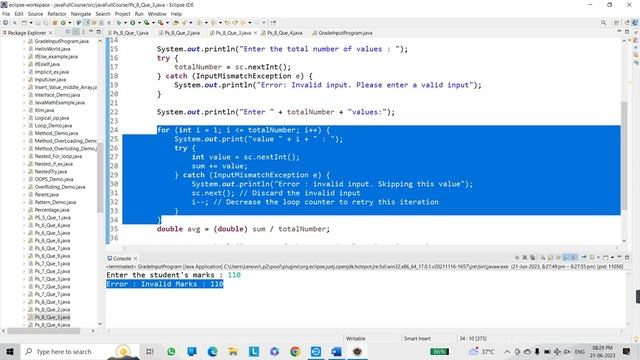The height and width of the screenshot is (360, 640).
Task: Toggle word wrap in Console toolbar
Action: coord(558,258)
